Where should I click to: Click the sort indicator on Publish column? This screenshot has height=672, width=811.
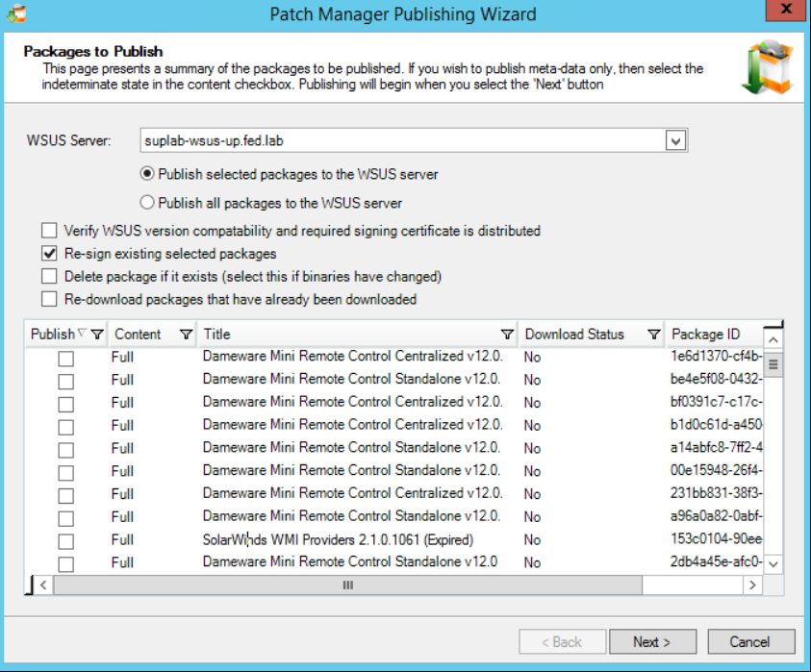[82, 334]
